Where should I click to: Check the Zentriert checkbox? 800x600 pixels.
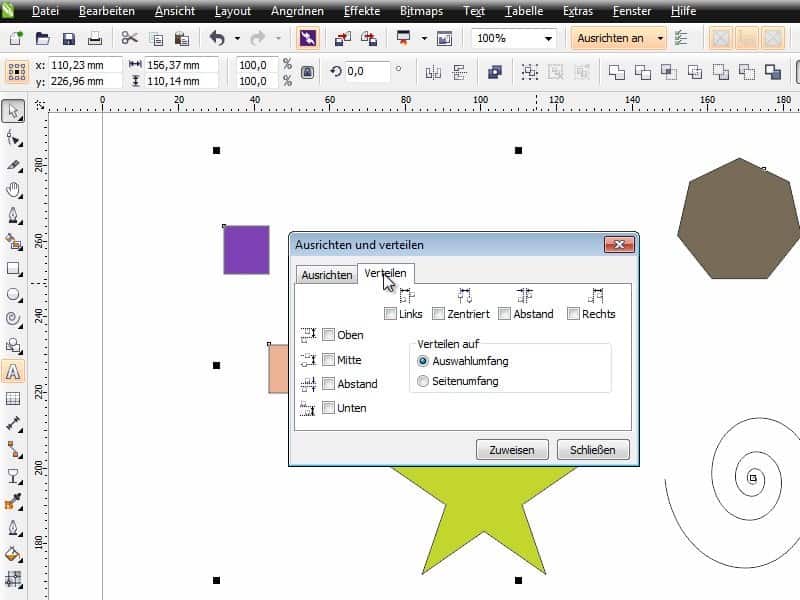(x=439, y=314)
